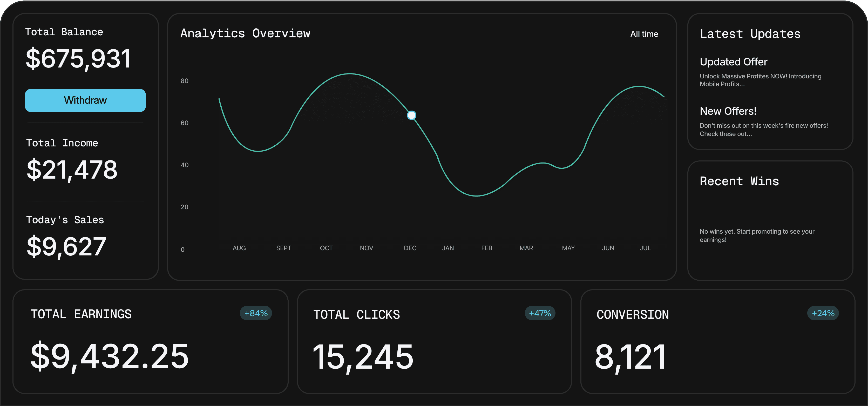
Task: Click the Recent Wins heading
Action: point(739,181)
